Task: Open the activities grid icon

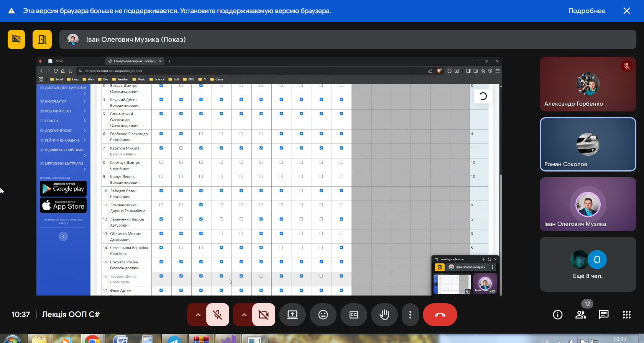Action: pyautogui.click(x=627, y=315)
